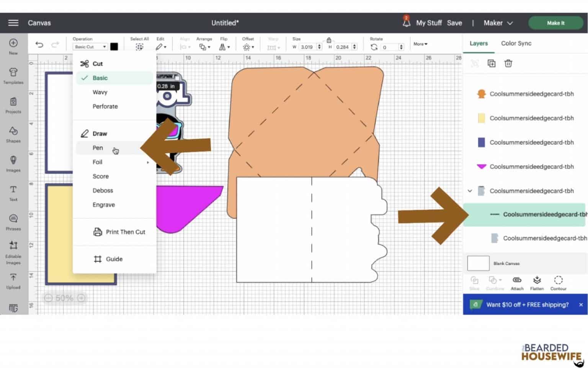Switch to the Color Sync tab

pos(516,43)
